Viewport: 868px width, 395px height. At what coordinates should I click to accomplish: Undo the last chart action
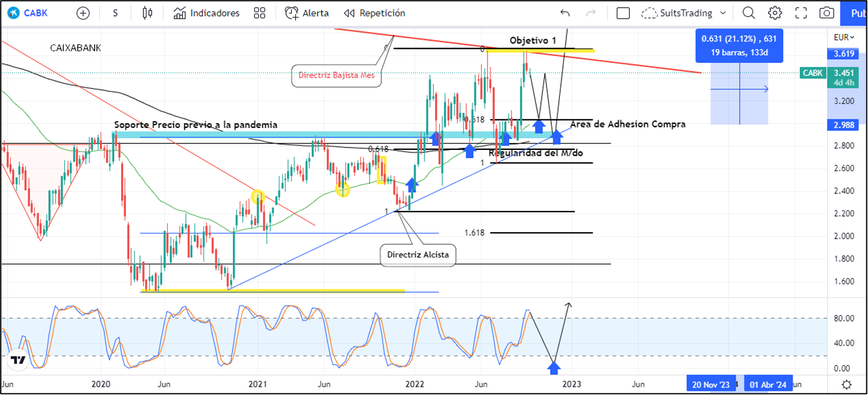pos(565,13)
